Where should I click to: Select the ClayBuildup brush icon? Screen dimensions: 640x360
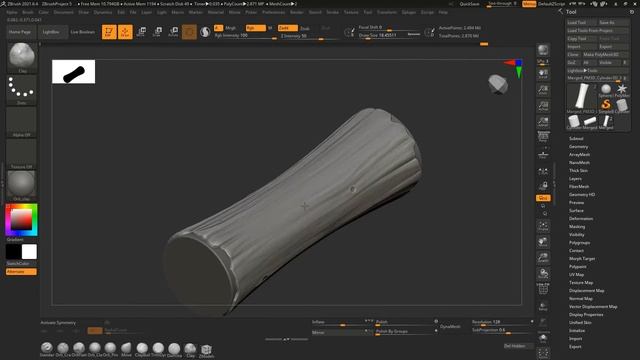point(142,349)
